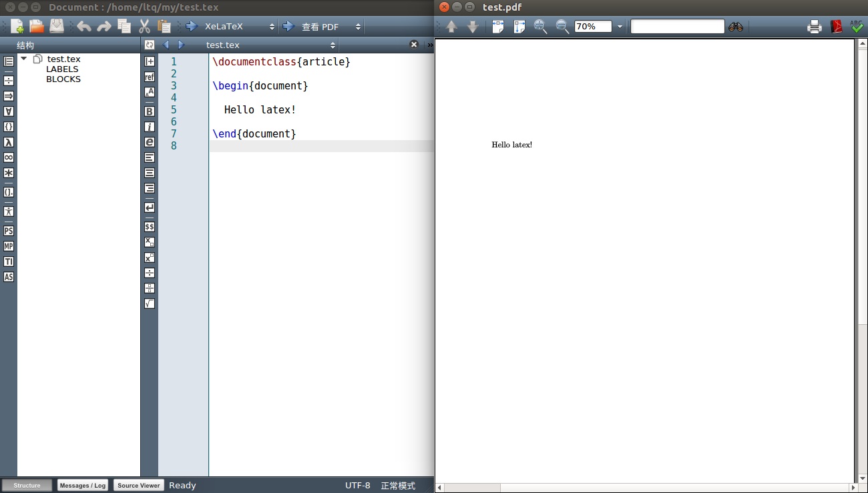Click the inline math '$$' icon
Screen dimensions: 868x493
coord(150,227)
